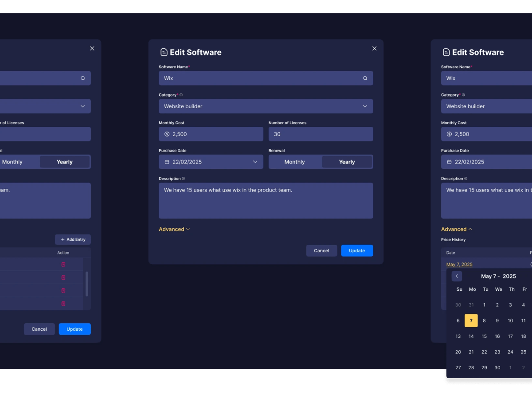
Task: Select day 10 in the calendar popup
Action: (x=510, y=321)
